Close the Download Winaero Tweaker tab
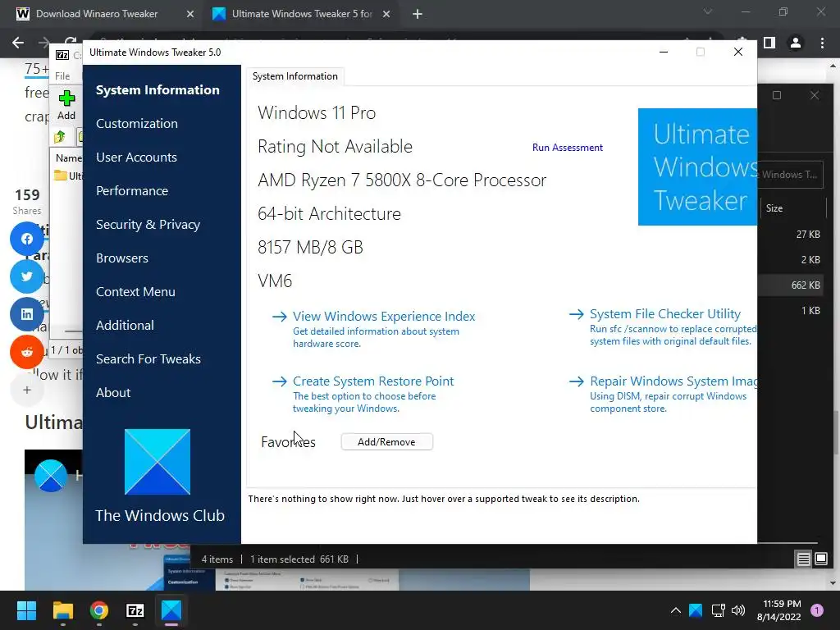 (x=190, y=15)
